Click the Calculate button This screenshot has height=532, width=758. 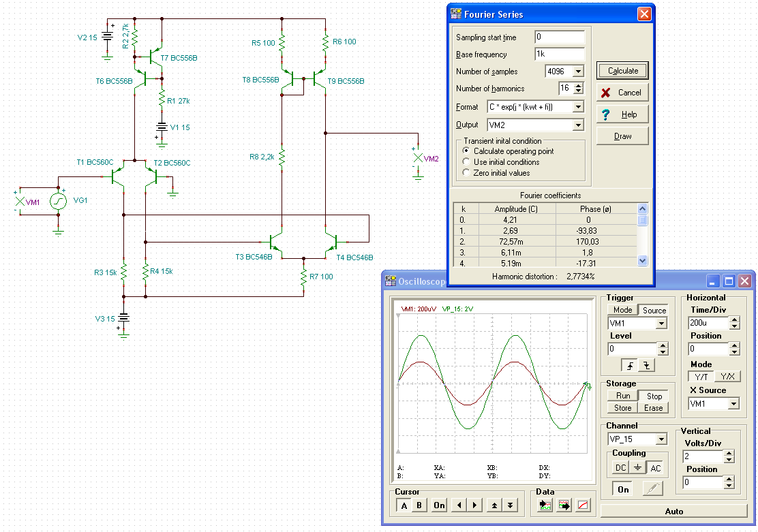(622, 71)
